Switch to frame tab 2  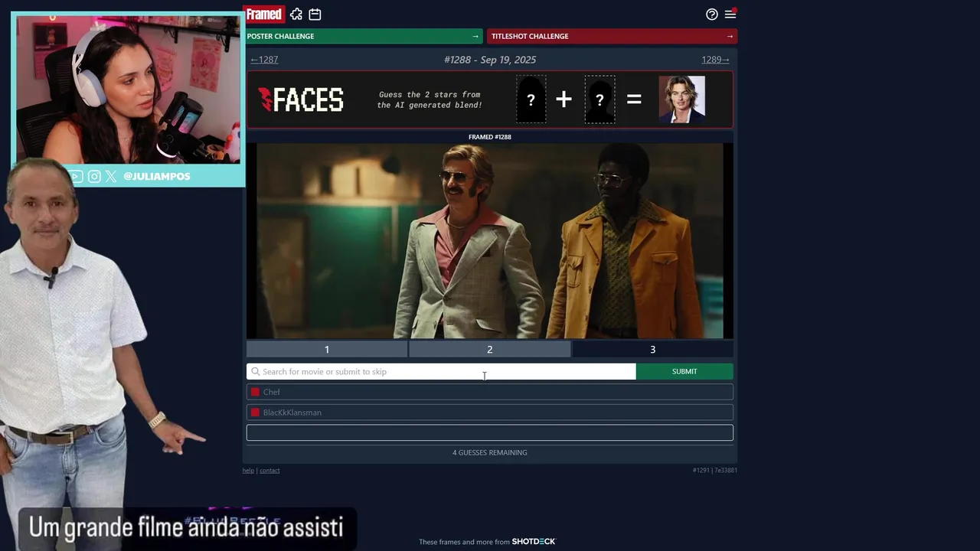click(x=490, y=349)
